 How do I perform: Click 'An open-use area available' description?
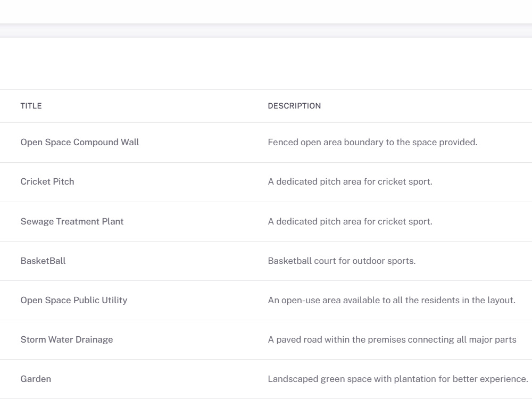coord(392,300)
